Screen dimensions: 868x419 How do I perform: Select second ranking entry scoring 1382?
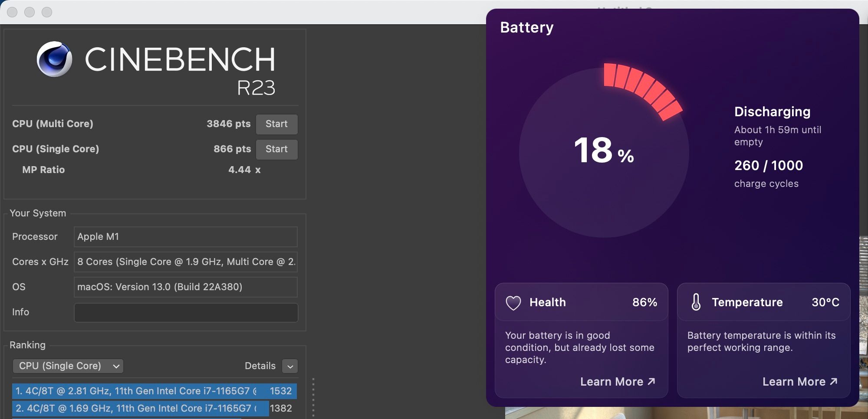coord(154,408)
